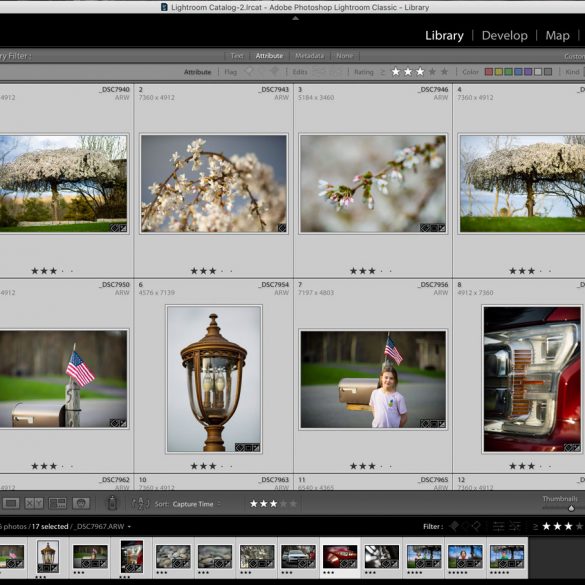585x585 pixels.
Task: Open Survey view from the toolbar
Action: coord(57,504)
